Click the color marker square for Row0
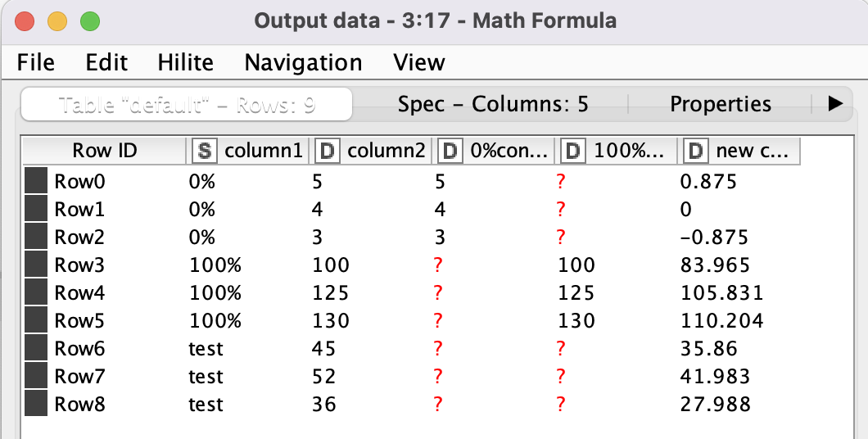Viewport: 868px width, 439px height. (x=36, y=181)
